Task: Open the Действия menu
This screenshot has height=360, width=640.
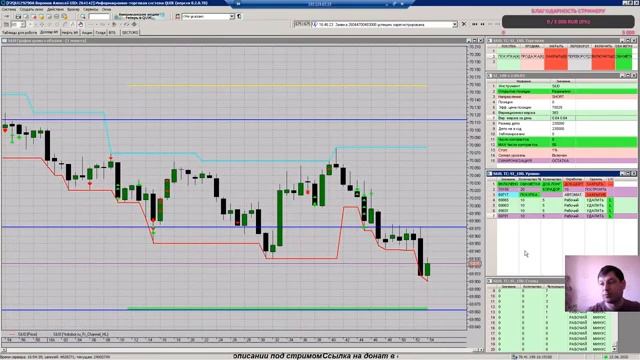Action: pyautogui.click(x=55, y=9)
